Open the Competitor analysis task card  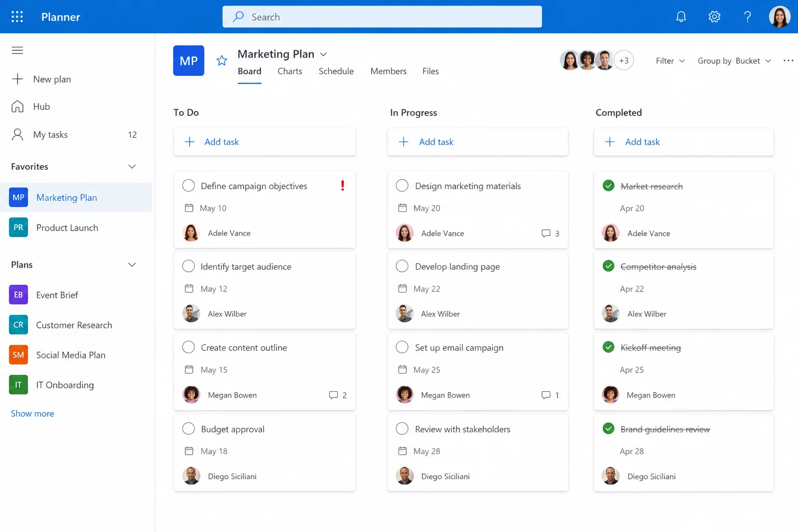(684, 290)
